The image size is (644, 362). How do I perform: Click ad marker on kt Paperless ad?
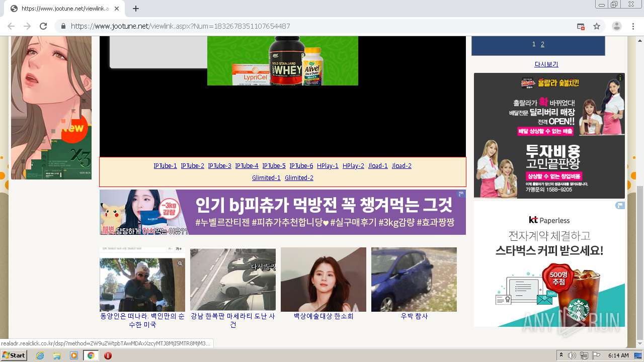620,205
